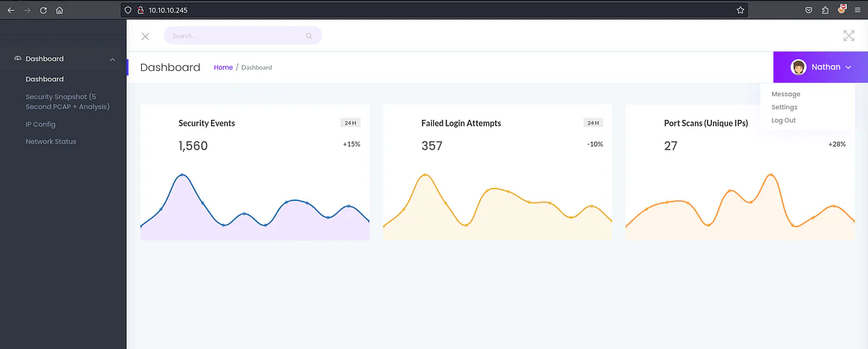Click the Port Scans orange chart
Screen dimensions: 868x349
pyautogui.click(x=740, y=206)
